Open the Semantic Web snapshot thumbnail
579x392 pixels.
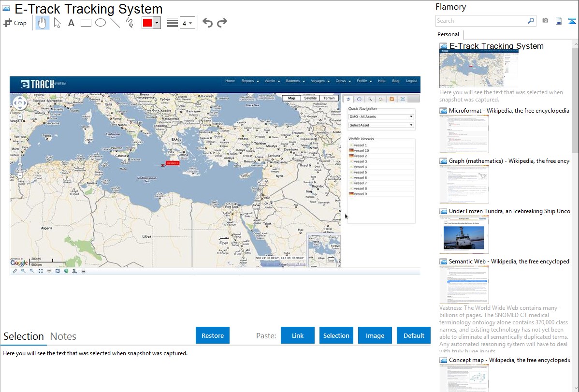pos(464,285)
